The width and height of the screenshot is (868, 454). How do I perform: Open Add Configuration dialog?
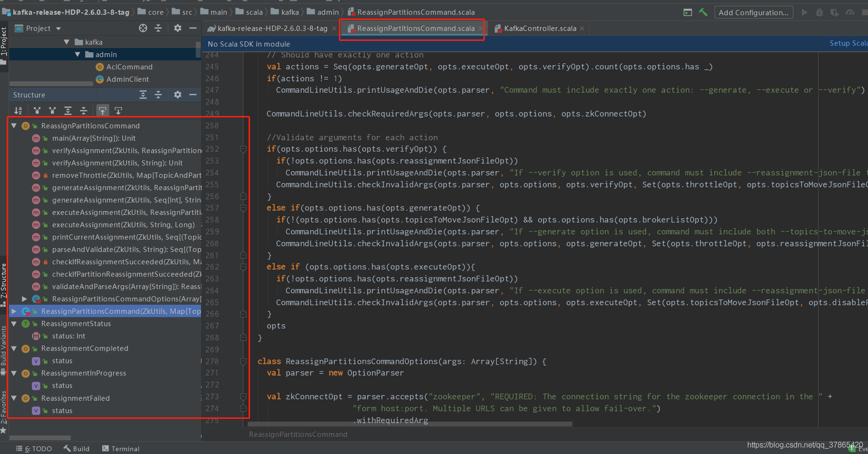(753, 12)
